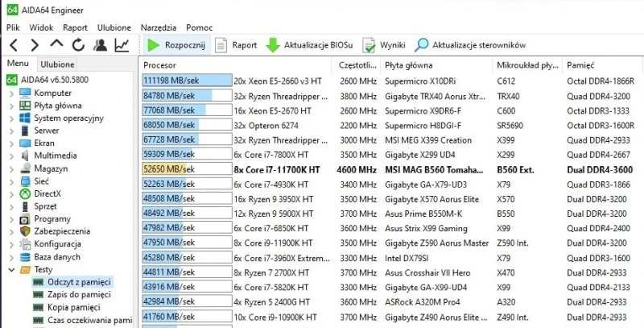Viewport: 644px width, 328px height.
Task: Click the refresh icon in toolbar
Action: point(78,45)
